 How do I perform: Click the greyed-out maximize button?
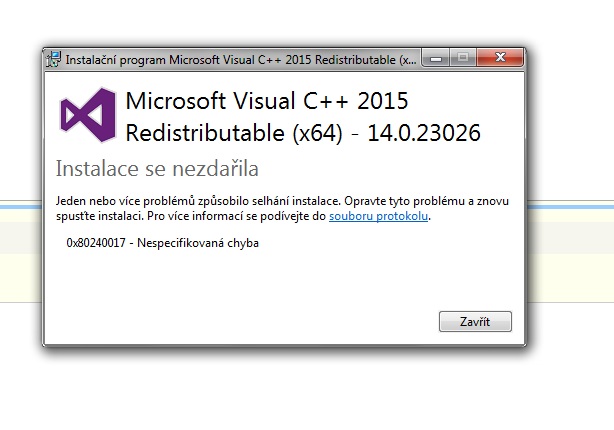(462, 58)
